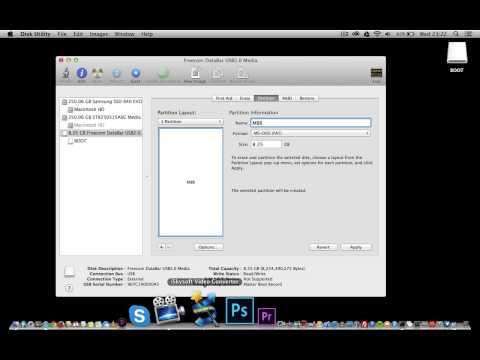The image size is (480, 360).
Task: Click the minus remove partition button
Action: click(169, 247)
